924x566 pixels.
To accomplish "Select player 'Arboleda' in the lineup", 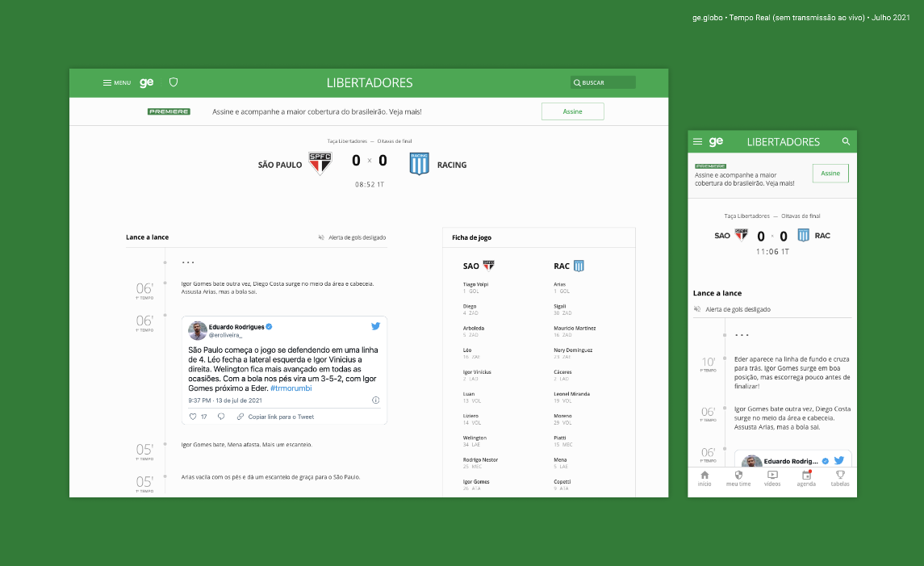I will (474, 329).
